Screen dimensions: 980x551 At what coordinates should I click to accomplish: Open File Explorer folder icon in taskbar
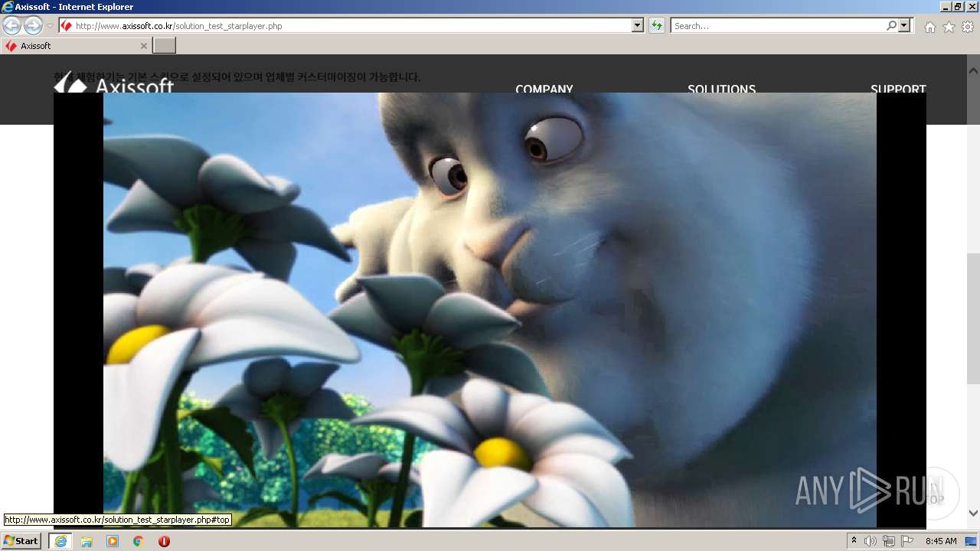(x=87, y=541)
